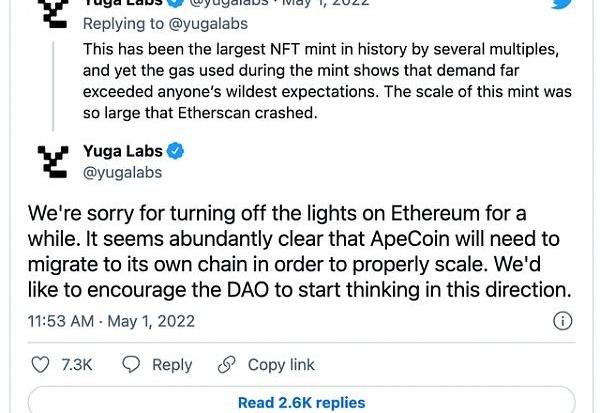Viewport: 600px width, 413px height.
Task: Click the Reply text label
Action: [172, 365]
